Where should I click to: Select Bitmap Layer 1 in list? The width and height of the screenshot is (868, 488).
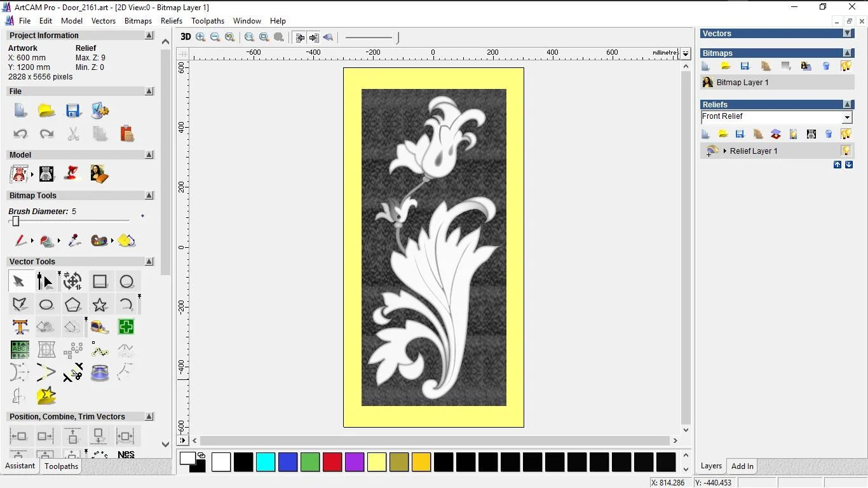click(742, 83)
